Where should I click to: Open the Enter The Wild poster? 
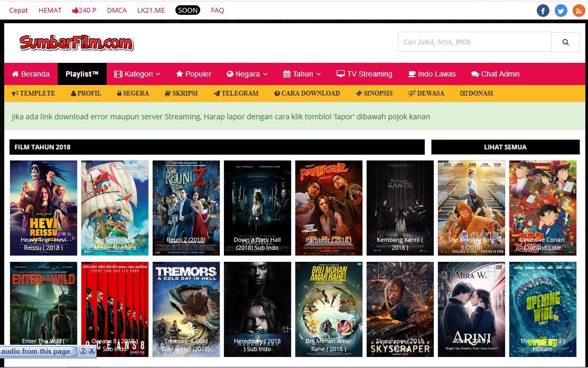43,309
